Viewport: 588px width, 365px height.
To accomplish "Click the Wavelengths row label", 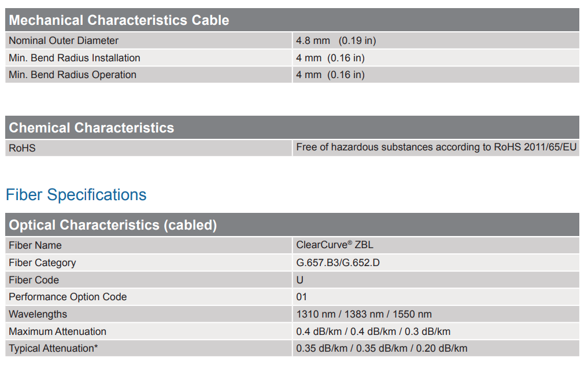I will point(38,314).
